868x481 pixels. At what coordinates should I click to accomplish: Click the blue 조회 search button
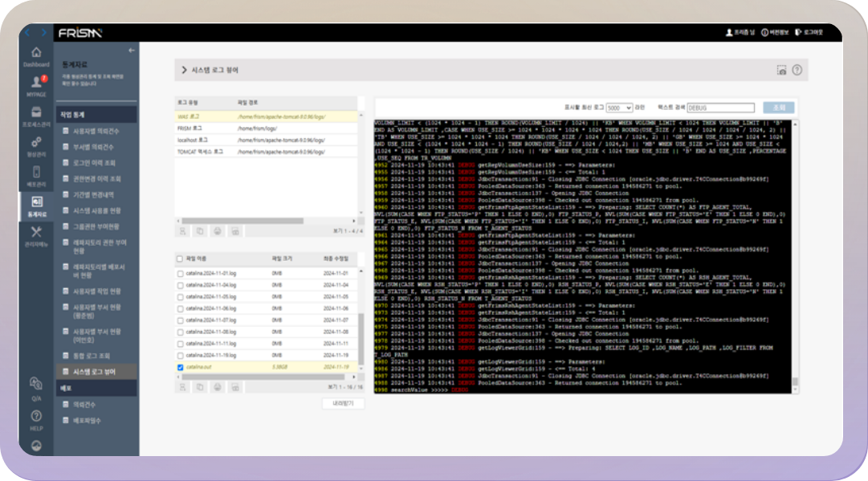pos(778,108)
